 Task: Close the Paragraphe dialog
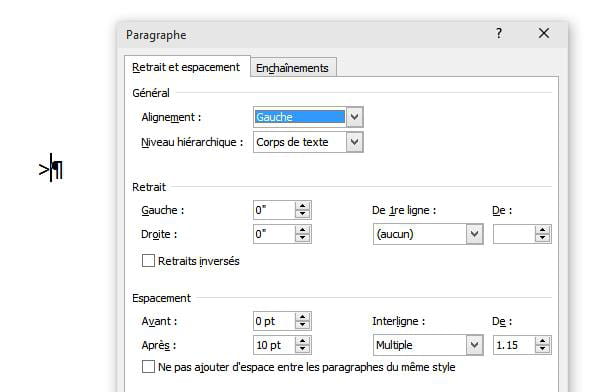click(544, 33)
